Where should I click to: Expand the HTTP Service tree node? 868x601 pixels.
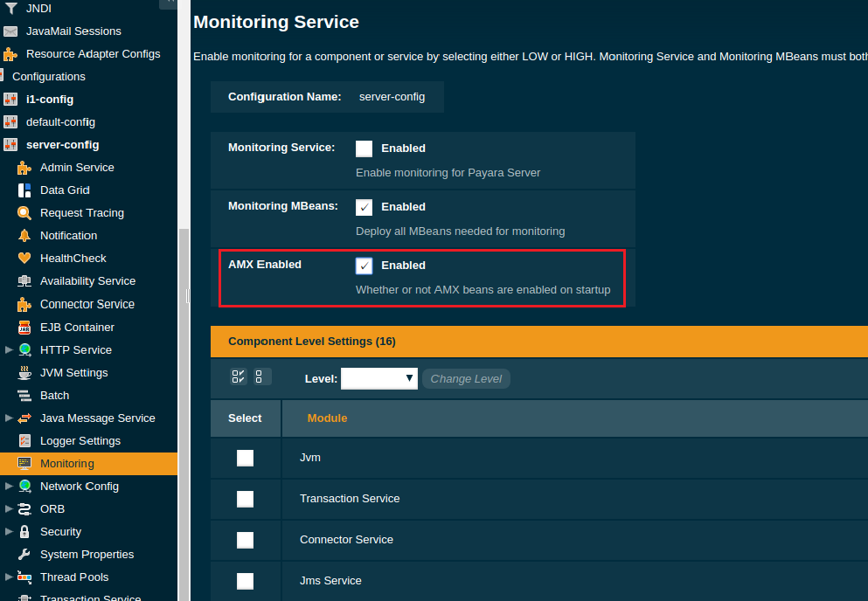coord(9,349)
